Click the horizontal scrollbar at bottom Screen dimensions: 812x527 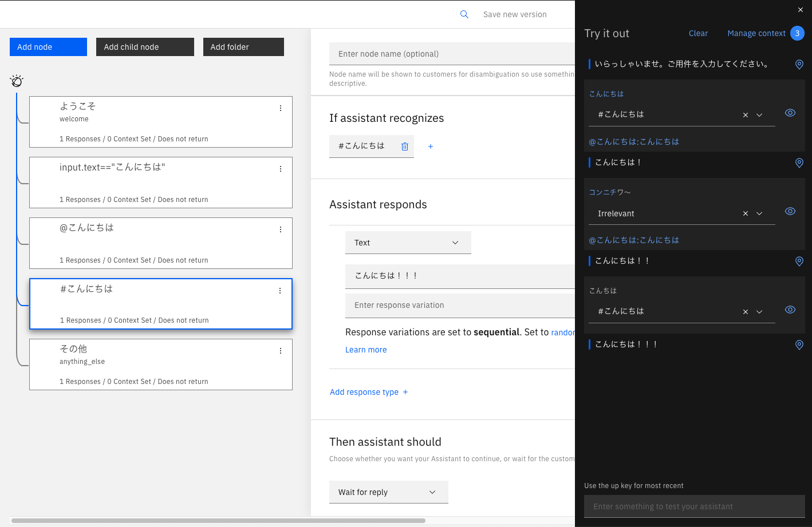[218, 521]
